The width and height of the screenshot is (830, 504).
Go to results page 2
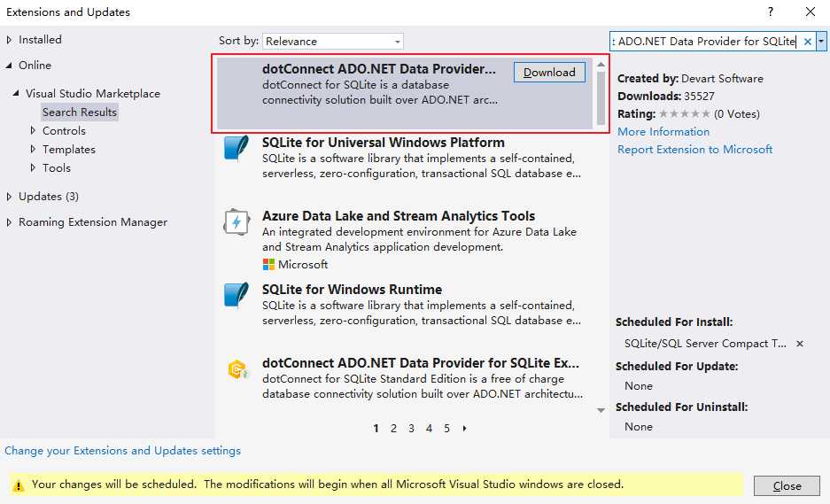point(393,429)
